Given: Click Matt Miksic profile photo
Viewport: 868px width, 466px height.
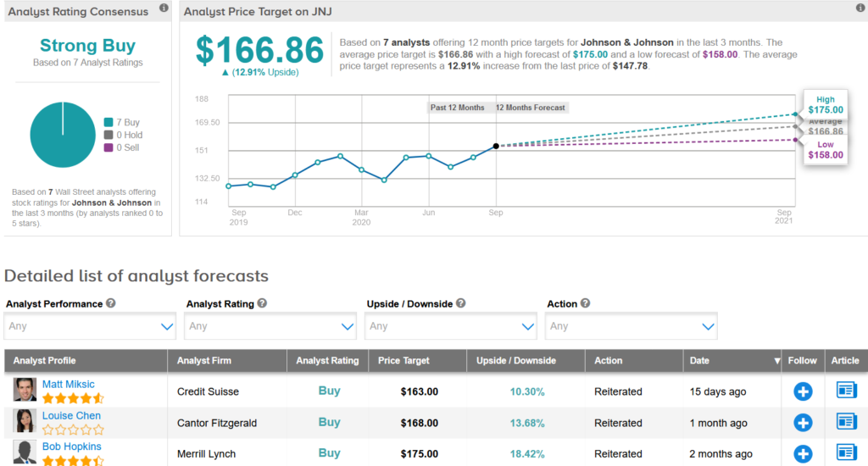Looking at the screenshot, I should coord(25,390).
